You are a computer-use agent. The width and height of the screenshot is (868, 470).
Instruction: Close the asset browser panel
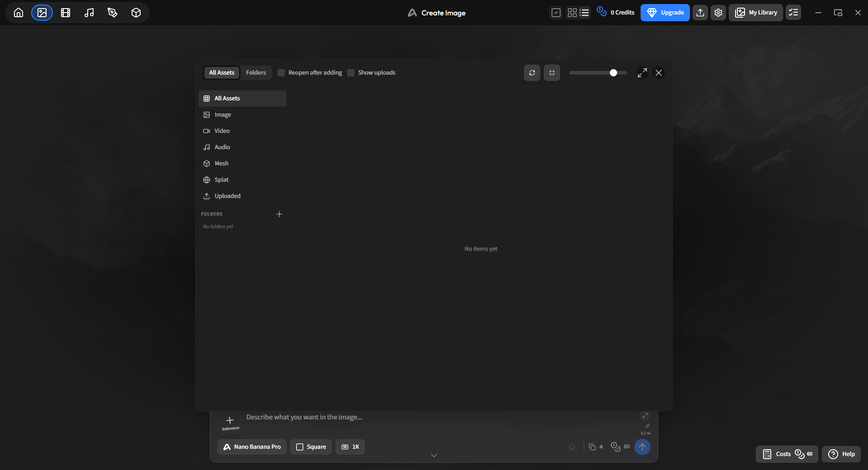coord(659,73)
